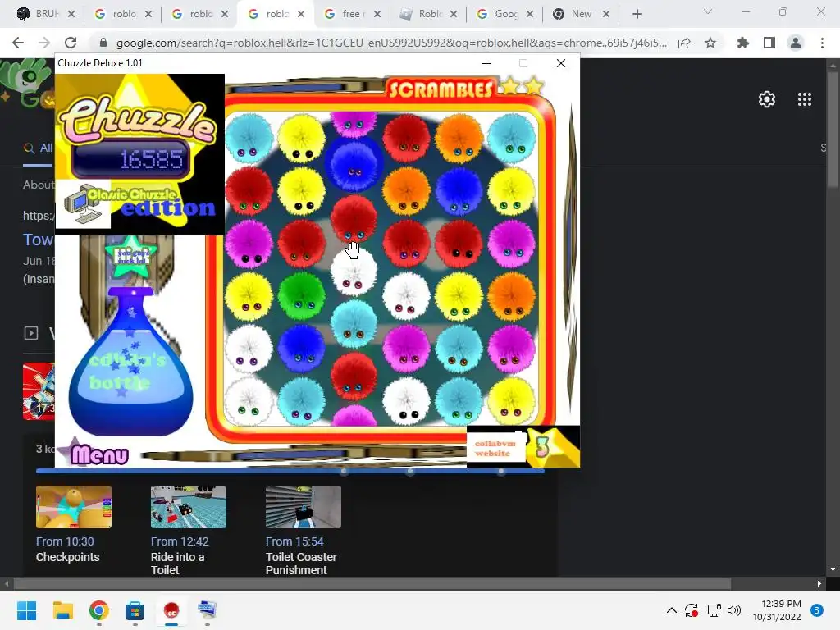Click the SCRAMBLES label in Chuzzle

click(x=441, y=89)
